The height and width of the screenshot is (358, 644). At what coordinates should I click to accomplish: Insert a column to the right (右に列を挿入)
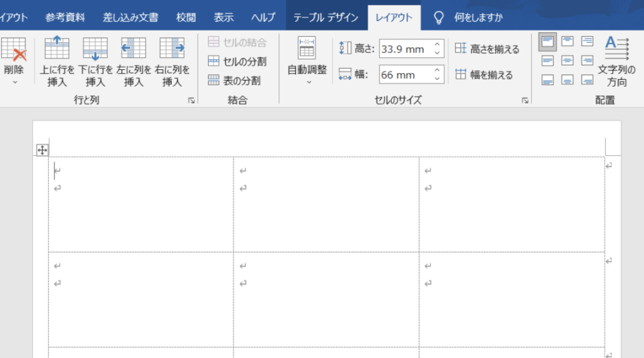[x=172, y=62]
